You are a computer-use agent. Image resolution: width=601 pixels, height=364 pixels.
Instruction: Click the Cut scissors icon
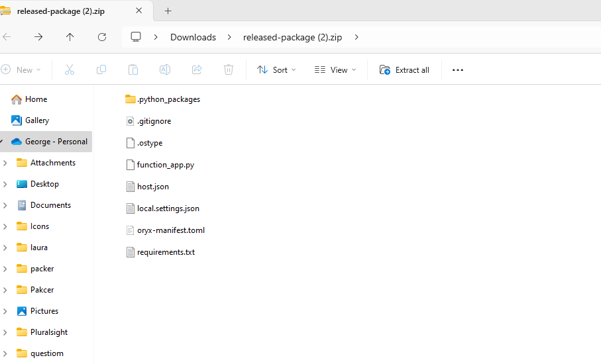click(x=69, y=69)
